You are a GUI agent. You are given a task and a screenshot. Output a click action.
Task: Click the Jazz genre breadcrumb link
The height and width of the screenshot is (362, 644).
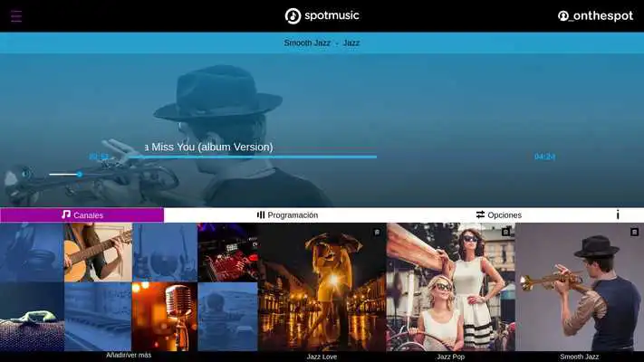(x=351, y=43)
